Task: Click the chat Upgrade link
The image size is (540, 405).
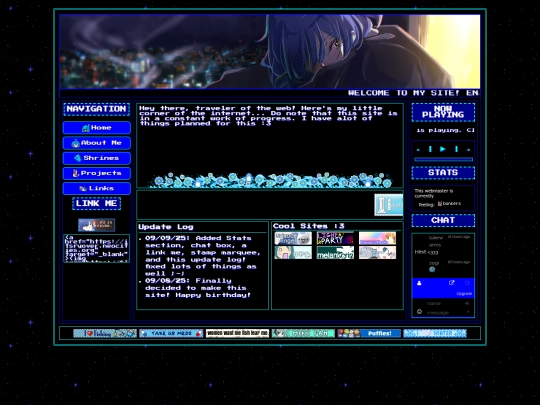Action: pyautogui.click(x=464, y=294)
